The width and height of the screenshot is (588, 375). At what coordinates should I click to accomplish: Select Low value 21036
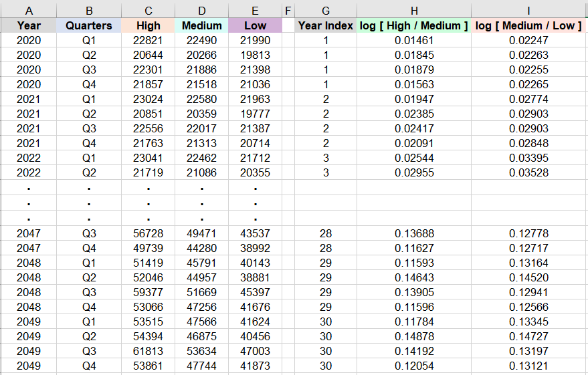click(x=255, y=84)
